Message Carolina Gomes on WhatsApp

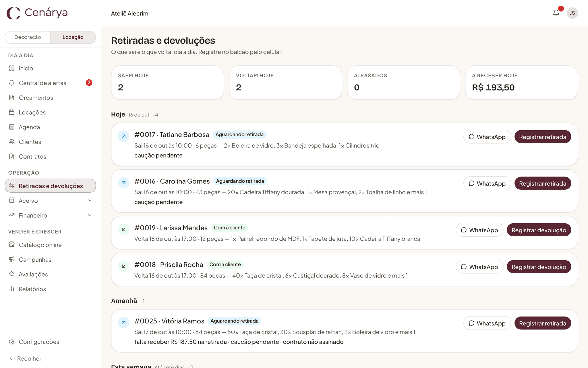click(487, 183)
